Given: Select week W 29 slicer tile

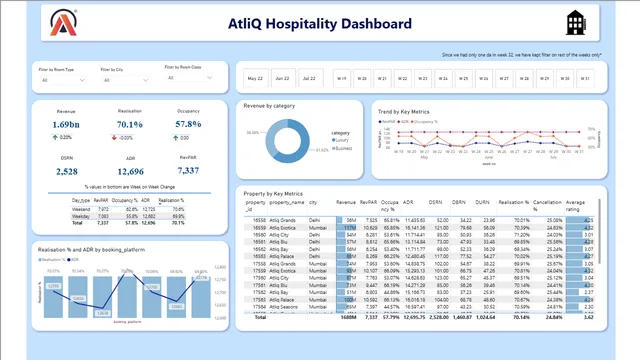Looking at the screenshot, I should click(544, 78).
